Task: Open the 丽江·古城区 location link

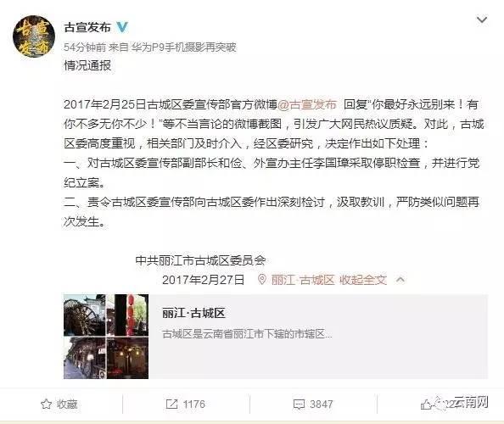Action: tap(303, 280)
